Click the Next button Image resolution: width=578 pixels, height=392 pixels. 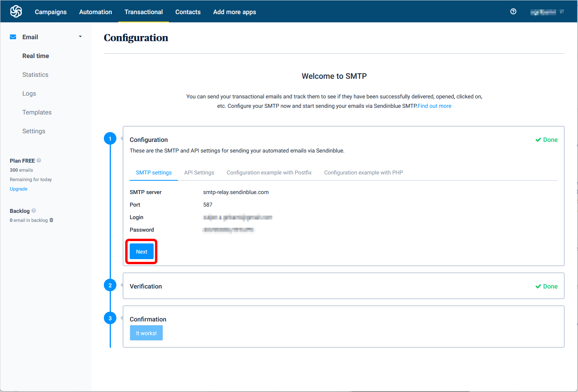(141, 252)
